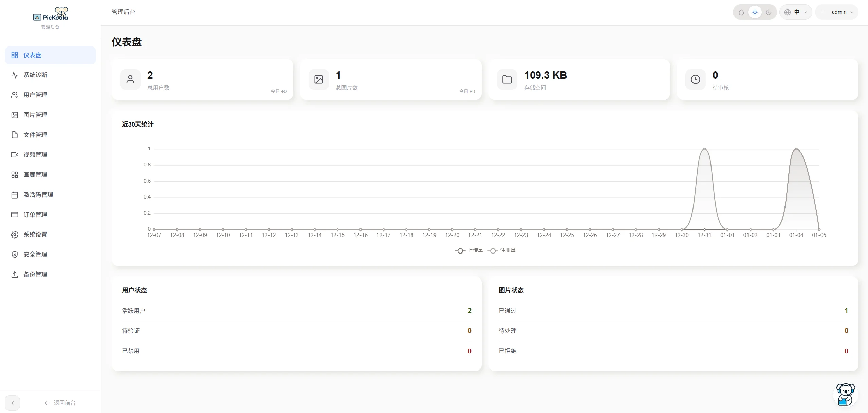Collapse the sidebar with the left chevron

13,403
